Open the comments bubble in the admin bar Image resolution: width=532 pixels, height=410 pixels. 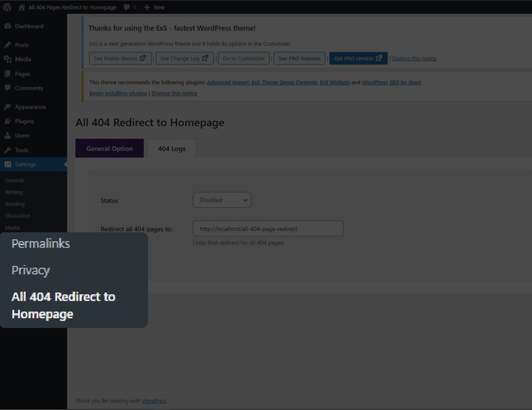click(x=127, y=7)
